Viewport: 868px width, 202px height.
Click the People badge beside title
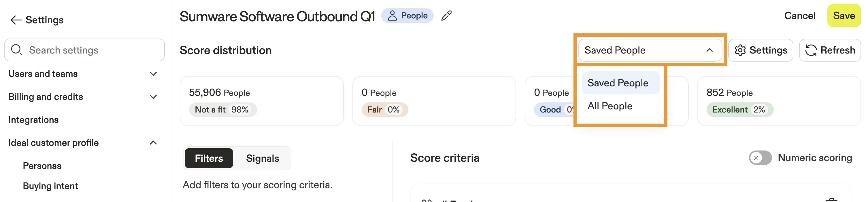407,16
